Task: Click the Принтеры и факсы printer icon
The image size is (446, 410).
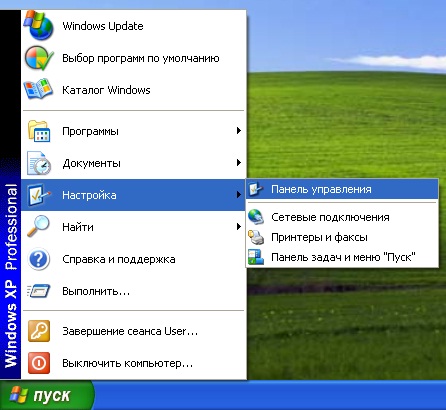Action: [x=256, y=237]
